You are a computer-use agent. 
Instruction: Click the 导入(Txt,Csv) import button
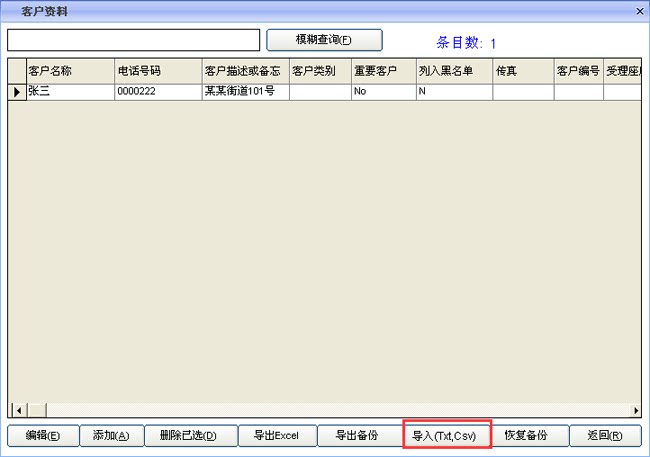(x=447, y=435)
